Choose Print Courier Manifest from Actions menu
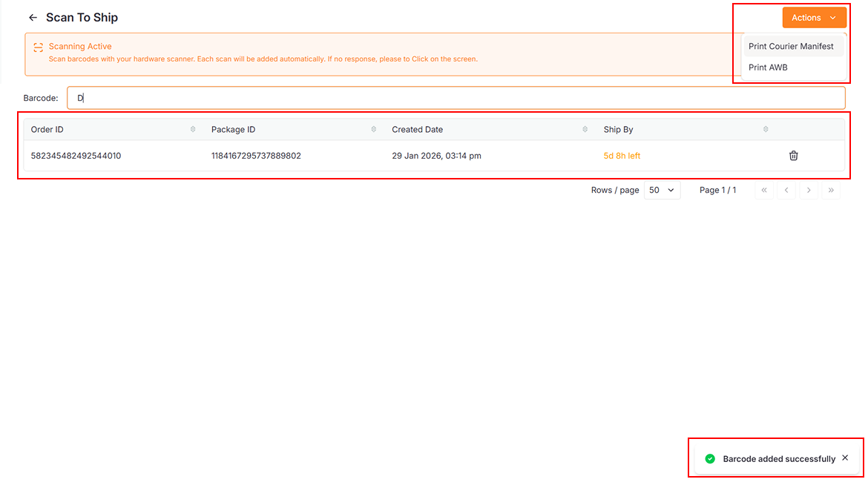868x482 pixels. pos(791,47)
